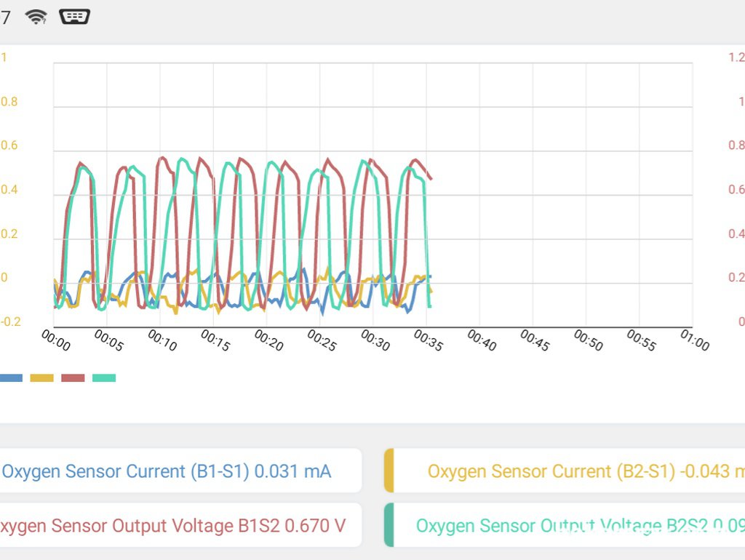Select Oxygen Sensor Output Voltage B2S2 card
Viewport: 745px width, 560px height.
coord(565,525)
